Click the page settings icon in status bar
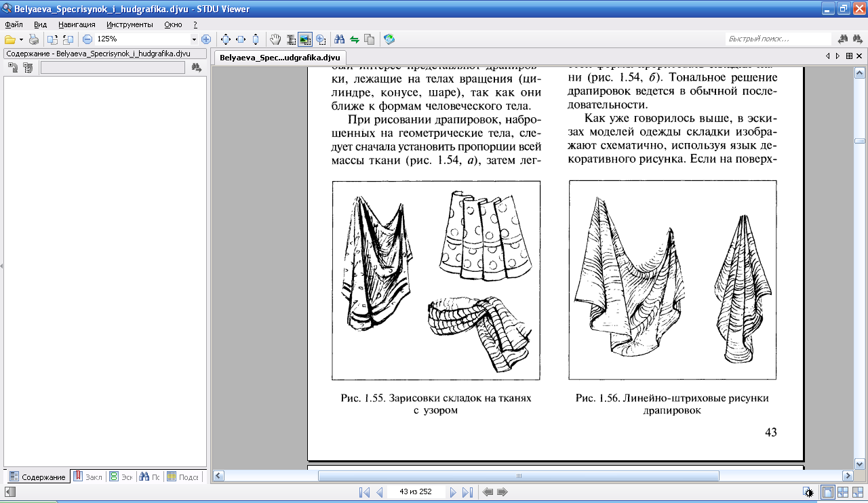Viewport: 868px width, 503px height. (x=808, y=492)
